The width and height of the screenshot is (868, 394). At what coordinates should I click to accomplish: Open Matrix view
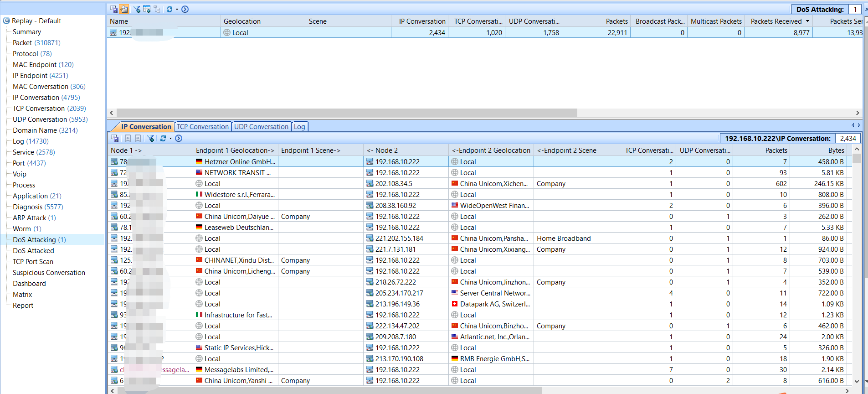coord(22,295)
